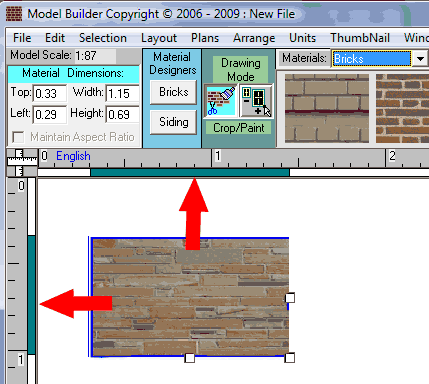Screen dimensions: 429x384
Task: Open the Arrange menu
Action: coord(254,38)
